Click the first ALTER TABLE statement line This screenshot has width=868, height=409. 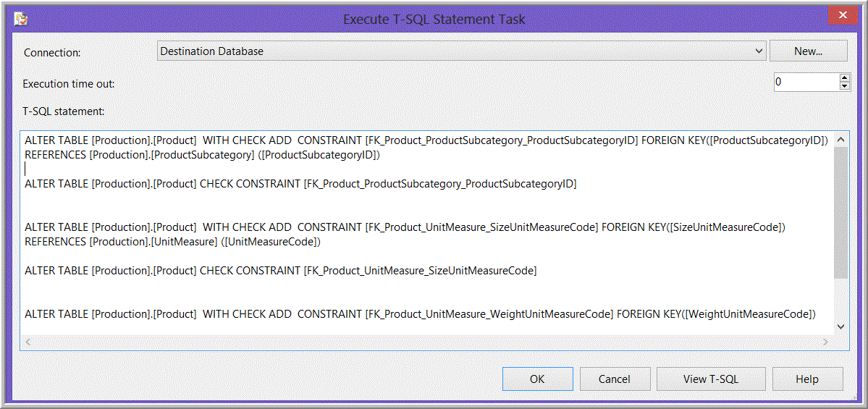click(426, 140)
